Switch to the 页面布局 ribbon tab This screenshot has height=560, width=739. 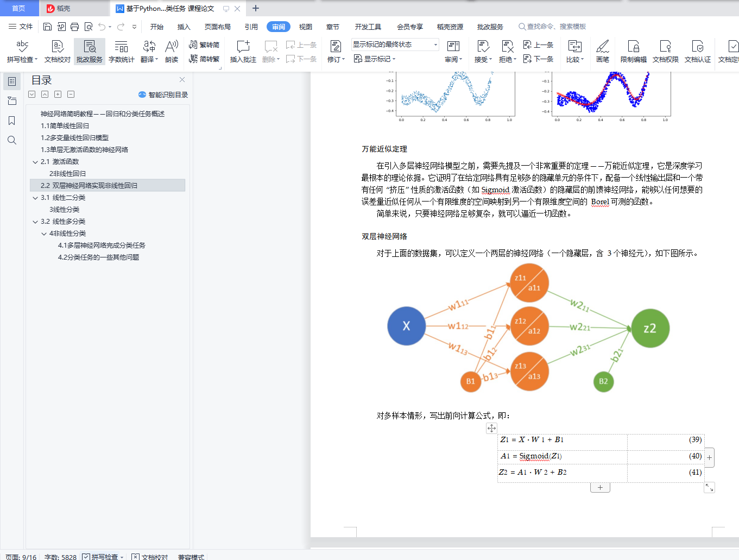coord(218,27)
